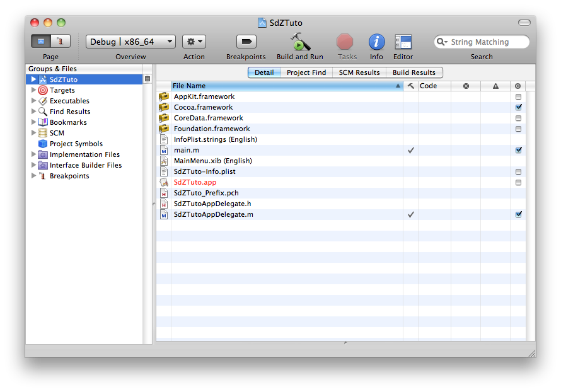Screen dimensions: 561x392
Task: Select Project Symbols cube icon in sidebar
Action: click(43, 144)
